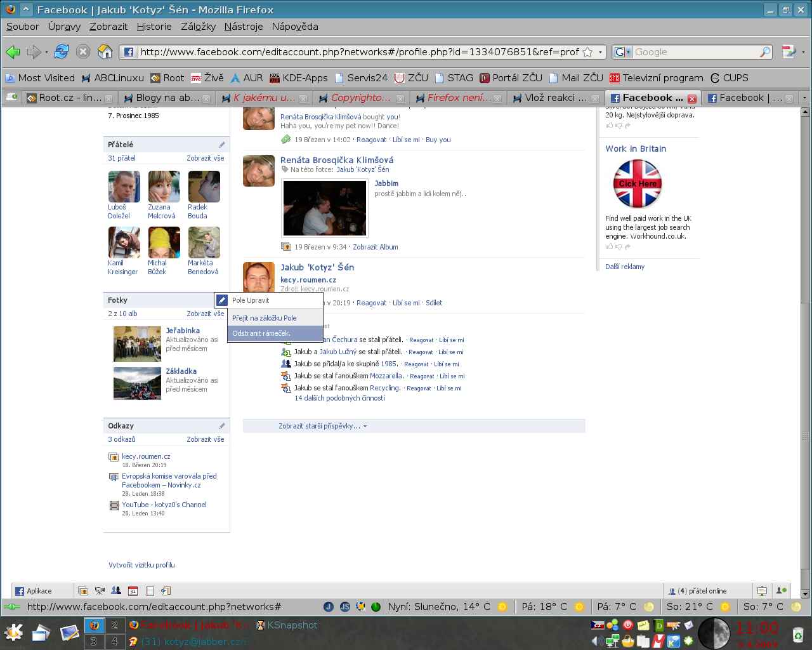The image size is (812, 650).
Task: Click the JS icon in the status bar
Action: (345, 607)
